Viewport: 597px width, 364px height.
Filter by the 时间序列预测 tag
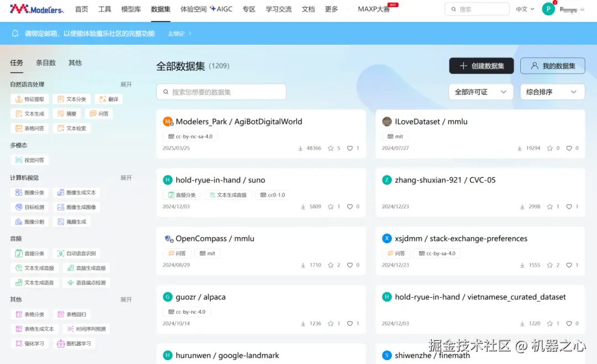pos(86,329)
